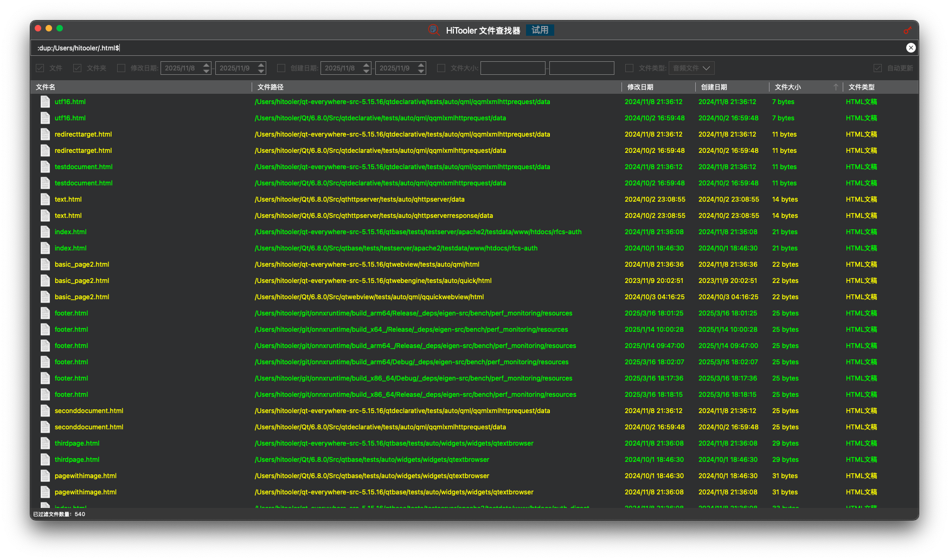Click the red key license icon

click(x=907, y=30)
